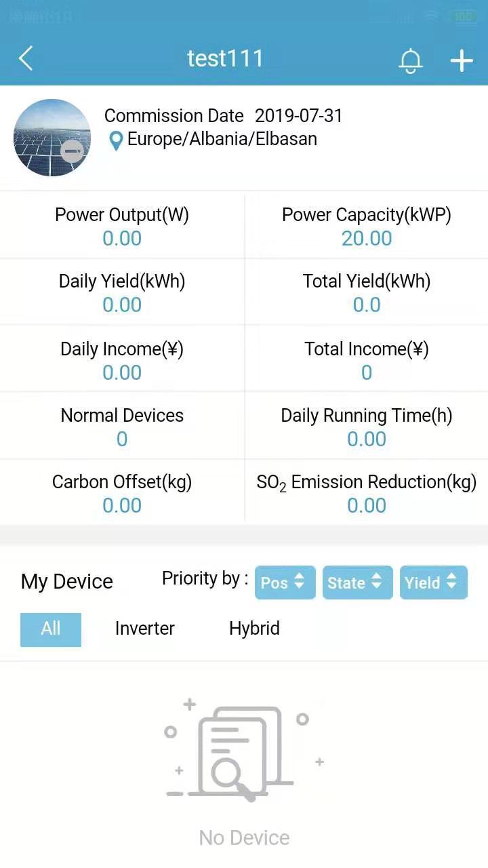Open the Daily Yield stat cell

coord(122,292)
